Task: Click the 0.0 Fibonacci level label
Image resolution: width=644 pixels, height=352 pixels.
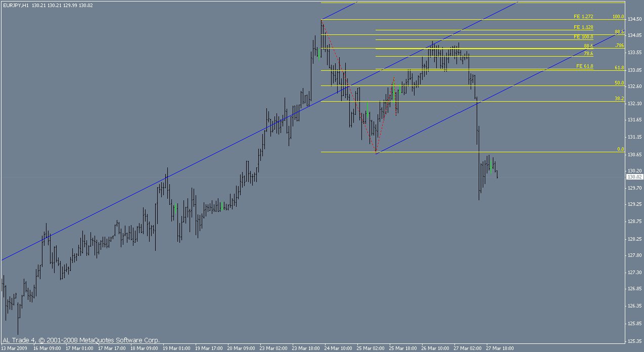Action: (x=621, y=149)
